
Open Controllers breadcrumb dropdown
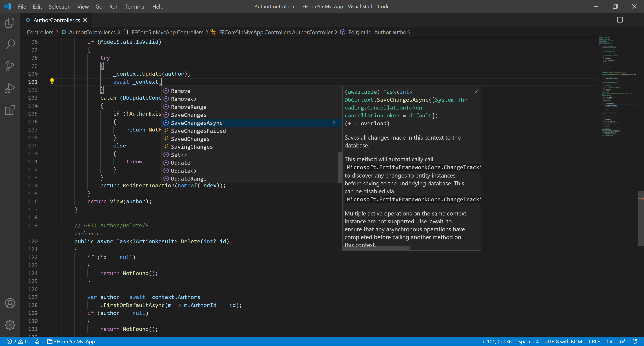point(40,32)
